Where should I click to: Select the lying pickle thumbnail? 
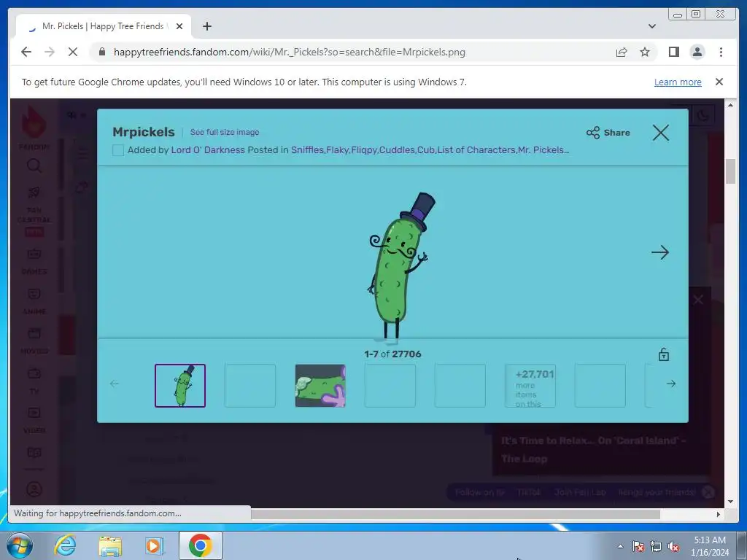[320, 386]
